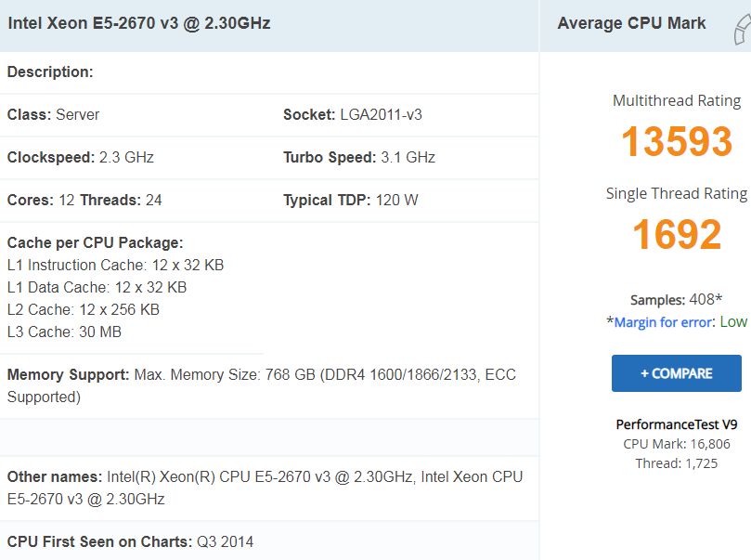
Task: Click CPU First Seen on Charts: Q3 2014
Action: 130,541
